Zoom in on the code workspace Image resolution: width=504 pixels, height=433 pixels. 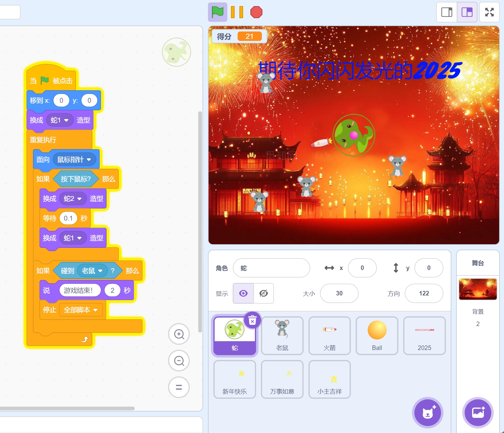[179, 334]
